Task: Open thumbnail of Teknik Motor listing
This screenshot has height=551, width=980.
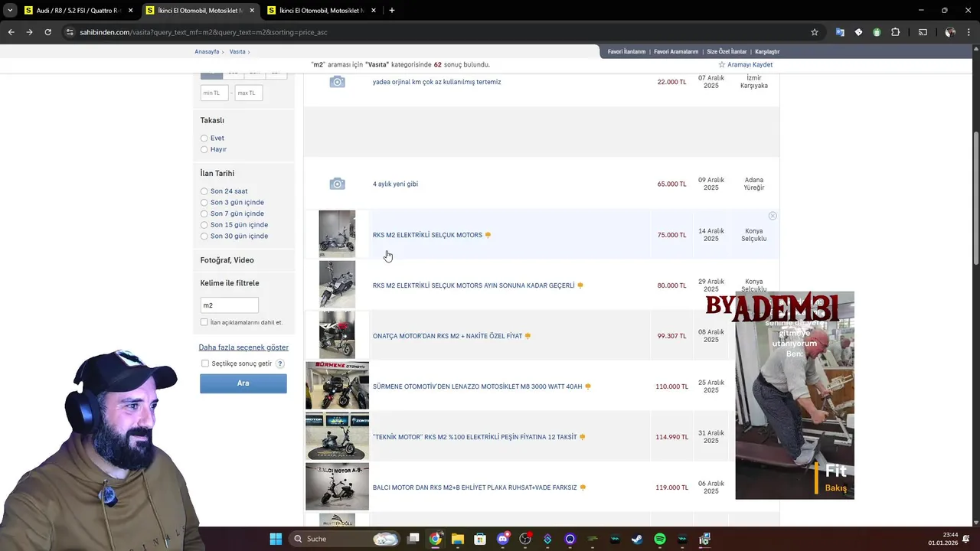Action: tap(337, 436)
